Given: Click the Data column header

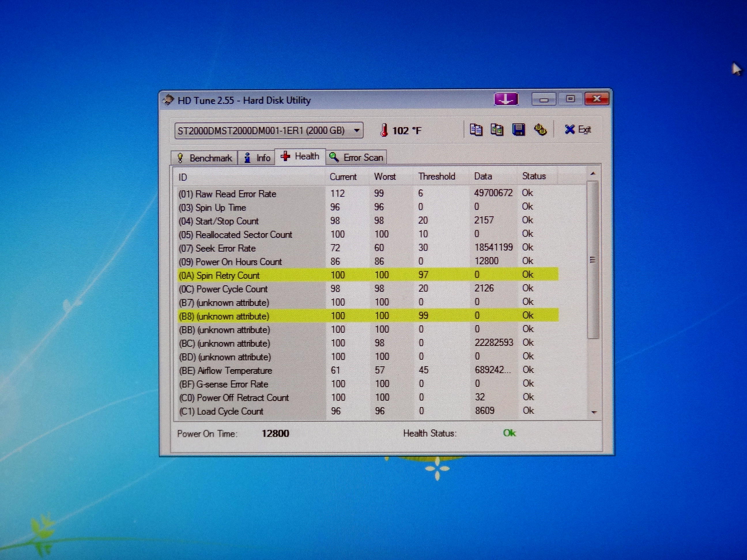Looking at the screenshot, I should point(494,176).
